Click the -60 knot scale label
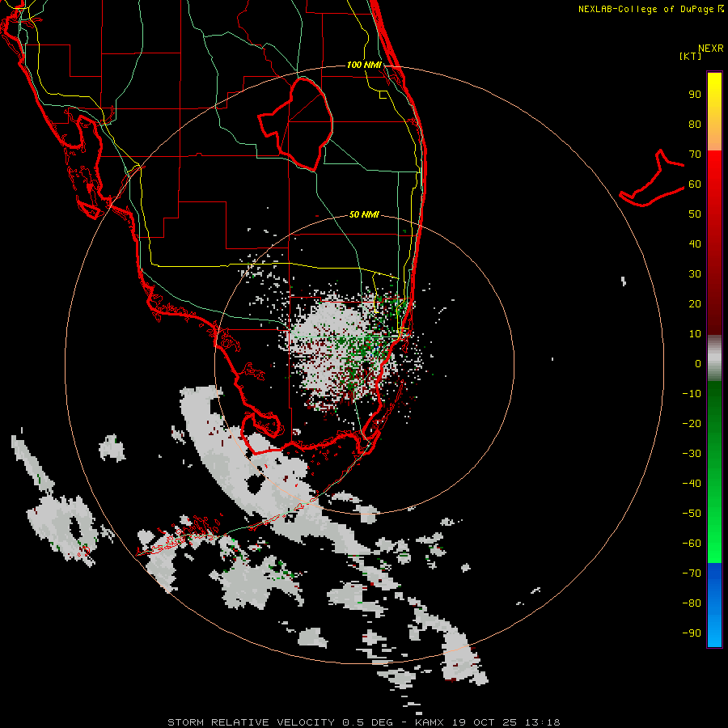The width and height of the screenshot is (728, 728). coord(692,544)
